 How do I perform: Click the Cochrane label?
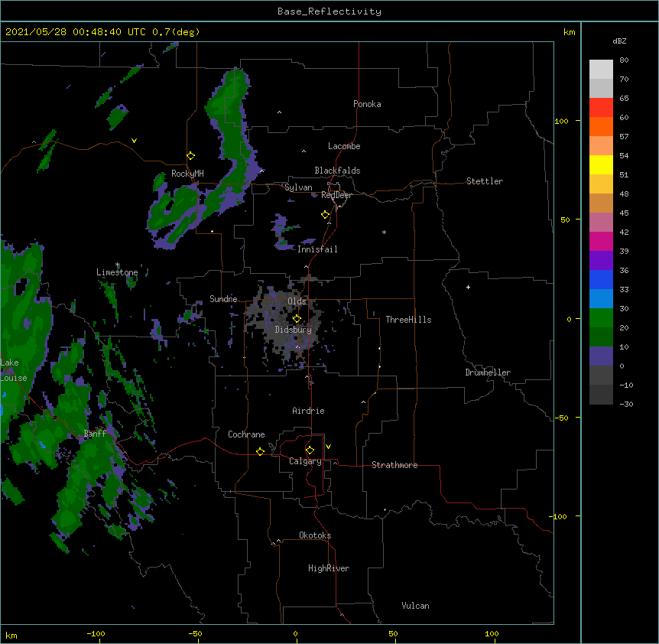(246, 434)
